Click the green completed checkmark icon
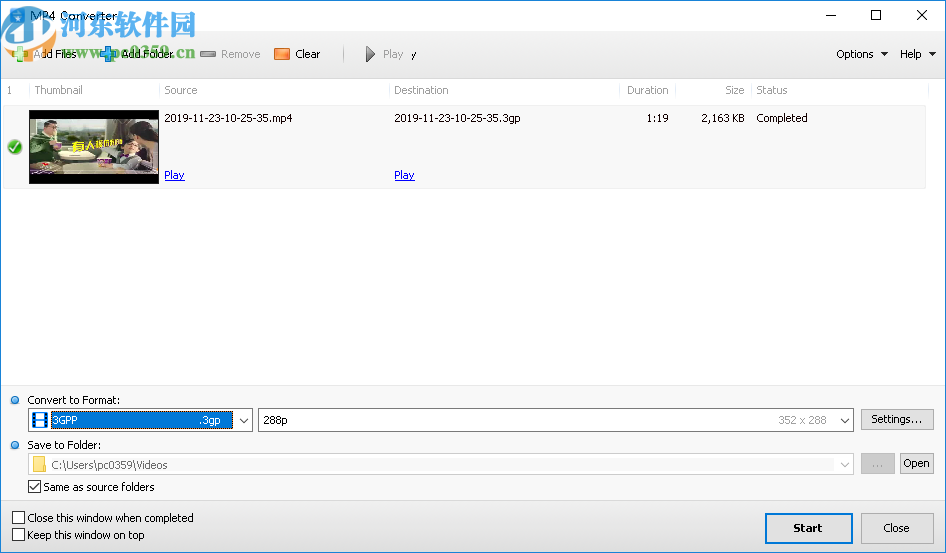 click(15, 147)
